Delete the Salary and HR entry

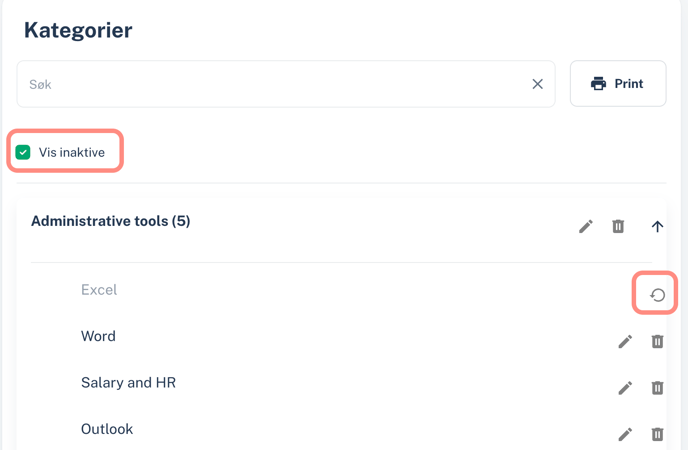657,388
